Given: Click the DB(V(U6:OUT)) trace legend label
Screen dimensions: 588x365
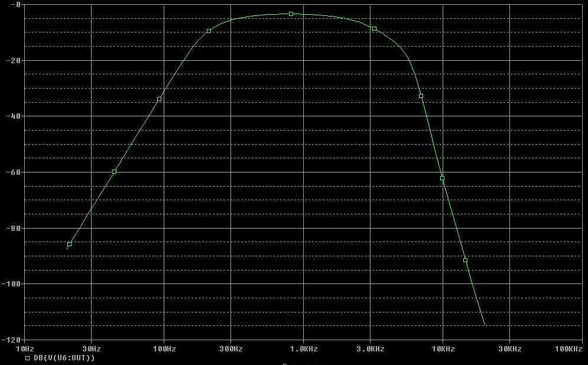Looking at the screenshot, I should coord(64,358).
